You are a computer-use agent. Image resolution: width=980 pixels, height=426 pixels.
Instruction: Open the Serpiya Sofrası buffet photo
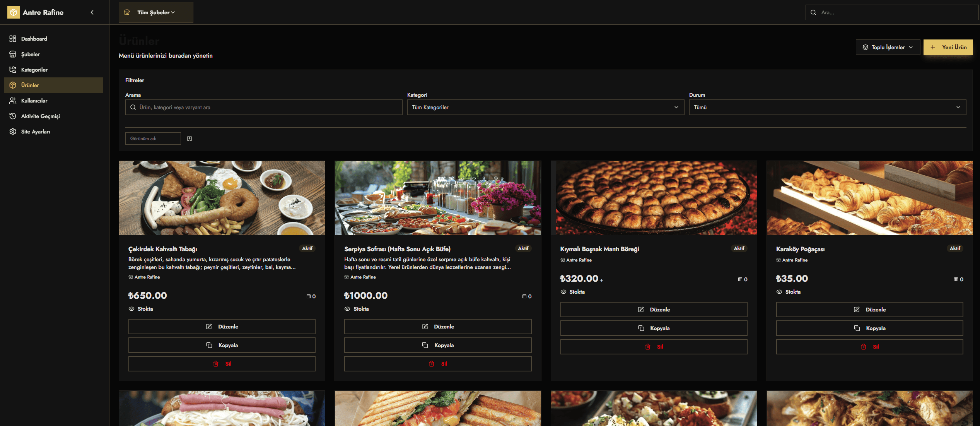coord(438,198)
